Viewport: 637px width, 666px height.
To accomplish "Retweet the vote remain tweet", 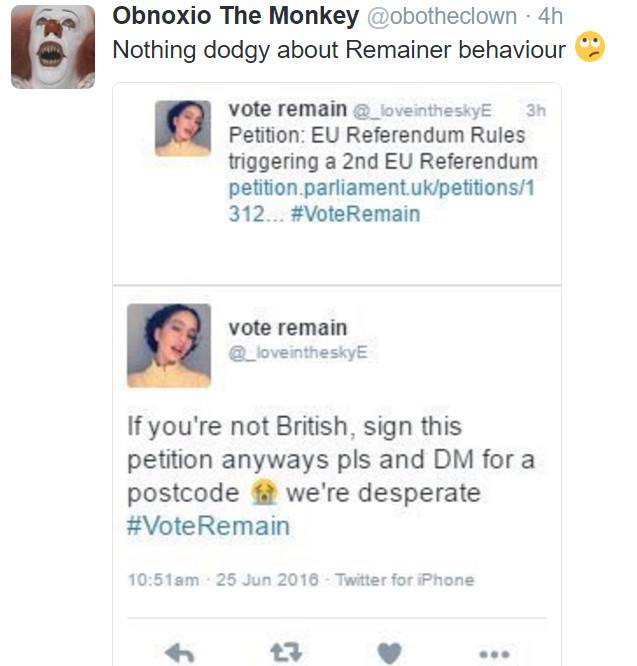I will click(286, 653).
